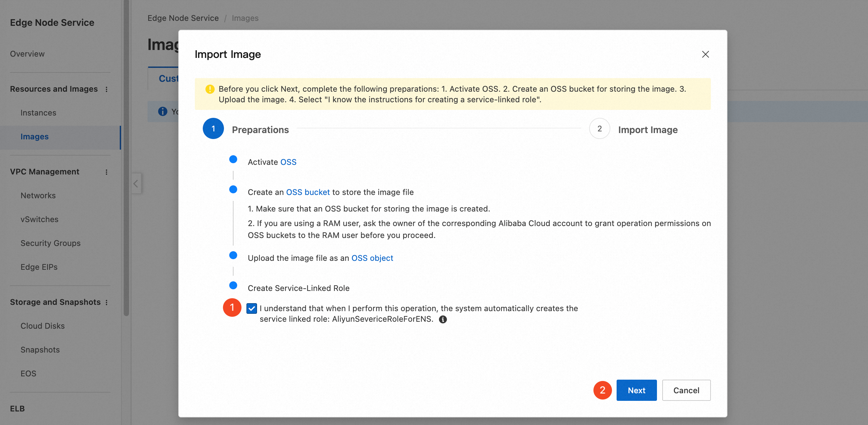The height and width of the screenshot is (425, 868).
Task: Open the OSS object link
Action: (372, 258)
